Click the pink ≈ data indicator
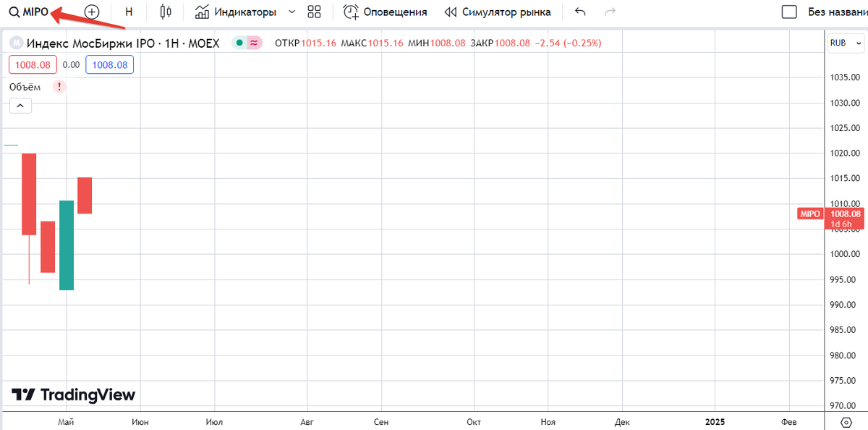 point(254,43)
